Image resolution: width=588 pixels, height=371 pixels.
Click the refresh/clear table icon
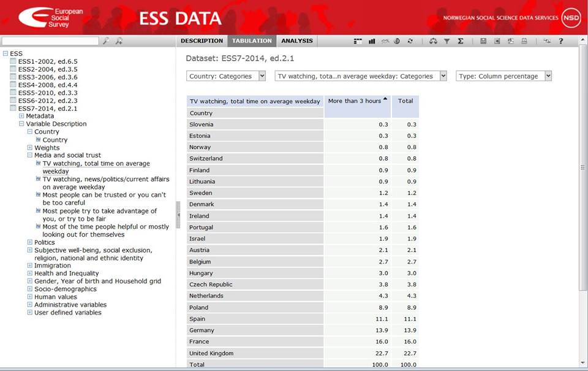410,41
